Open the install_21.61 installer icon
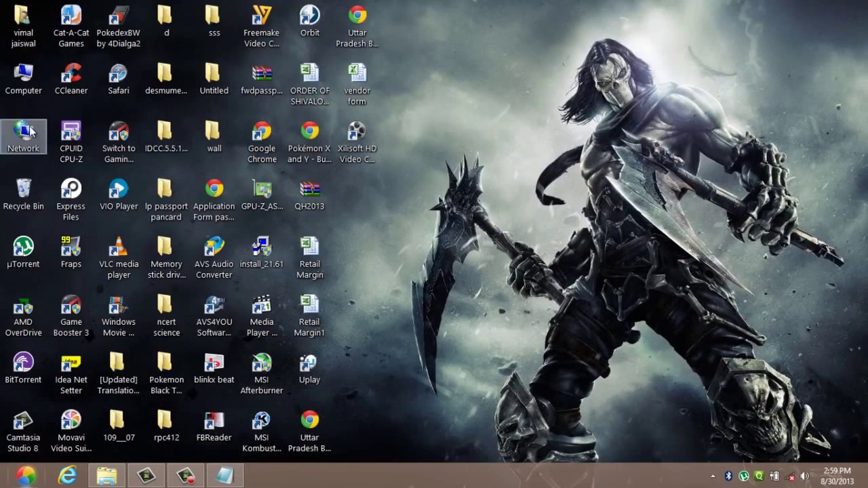 [262, 253]
